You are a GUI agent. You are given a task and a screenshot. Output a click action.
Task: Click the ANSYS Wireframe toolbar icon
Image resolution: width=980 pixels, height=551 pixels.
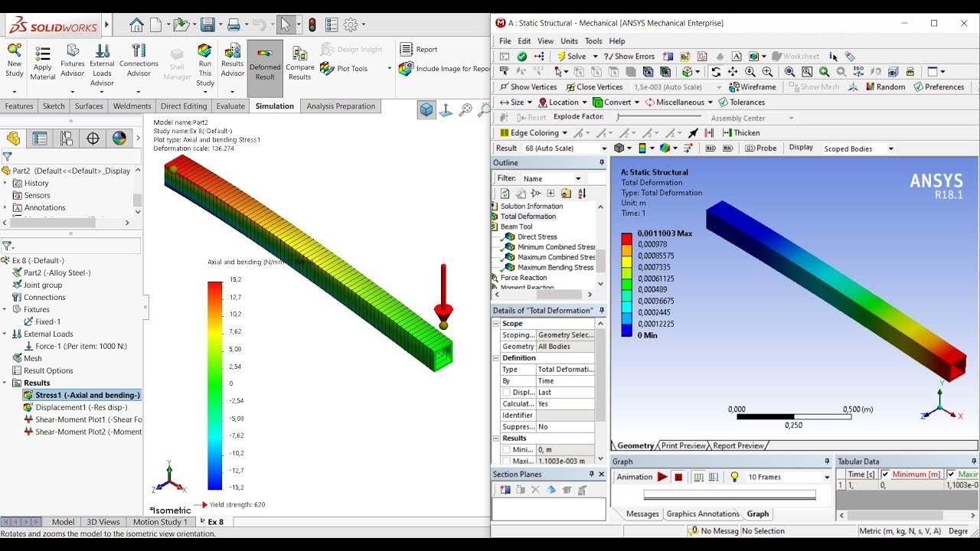point(753,86)
